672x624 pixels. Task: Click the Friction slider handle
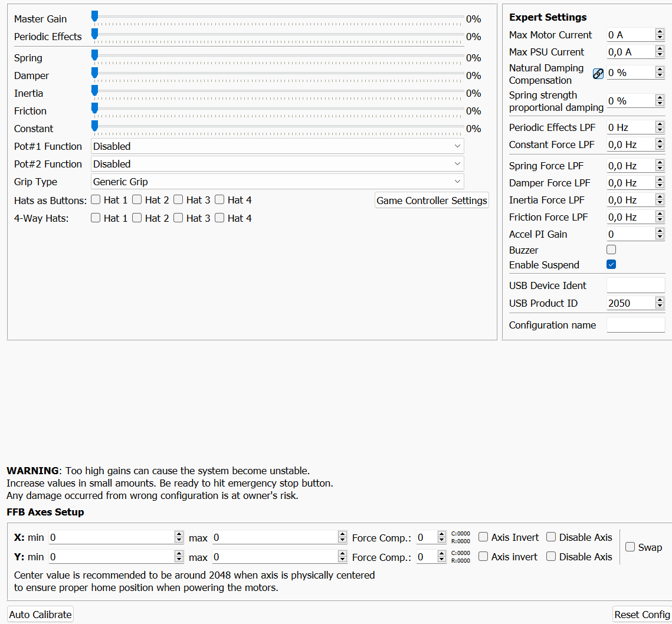coord(95,108)
